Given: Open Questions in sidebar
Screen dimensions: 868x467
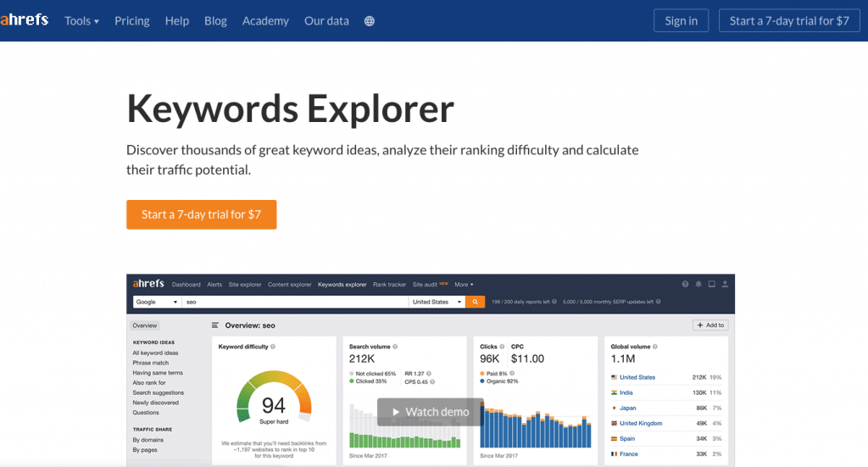Looking at the screenshot, I should pyautogui.click(x=146, y=413).
